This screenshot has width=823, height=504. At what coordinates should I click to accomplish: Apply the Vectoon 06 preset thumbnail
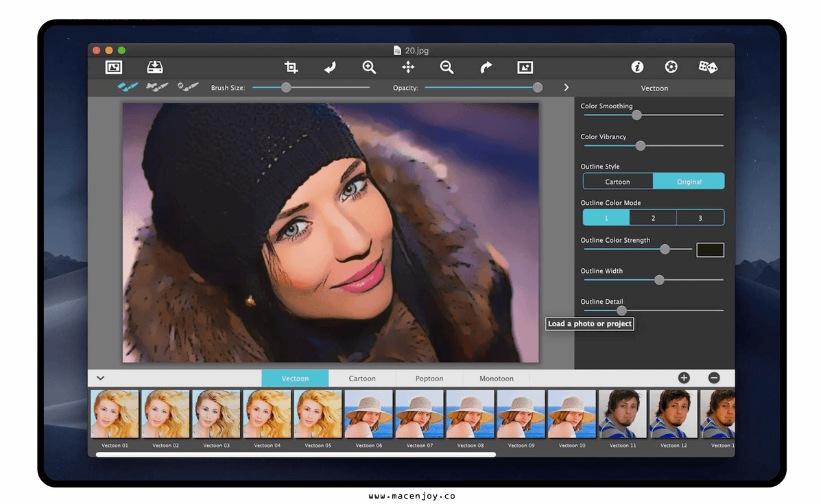coord(369,414)
